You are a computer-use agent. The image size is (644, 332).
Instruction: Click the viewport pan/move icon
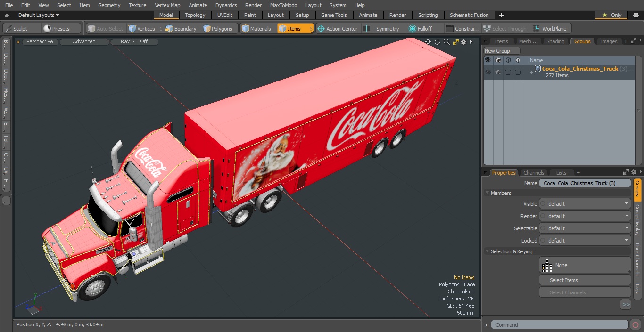coord(428,42)
